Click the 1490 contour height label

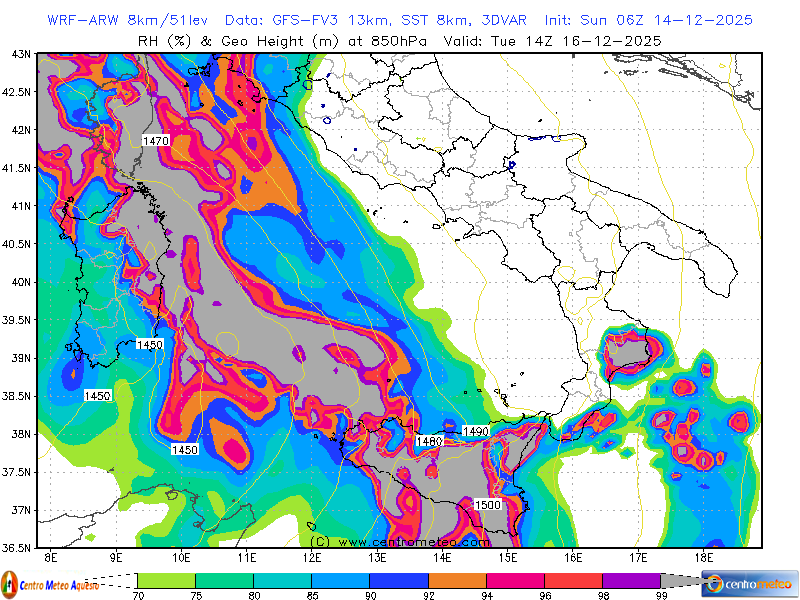click(x=476, y=431)
